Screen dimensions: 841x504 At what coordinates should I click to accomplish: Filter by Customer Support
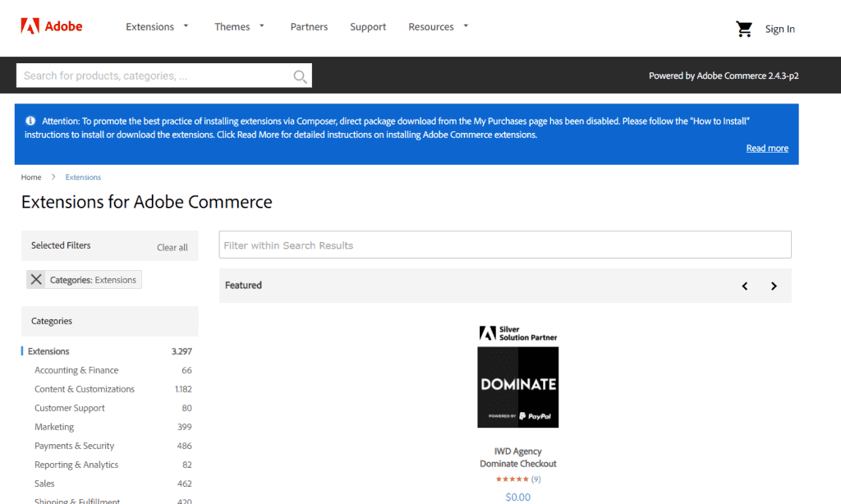click(70, 408)
